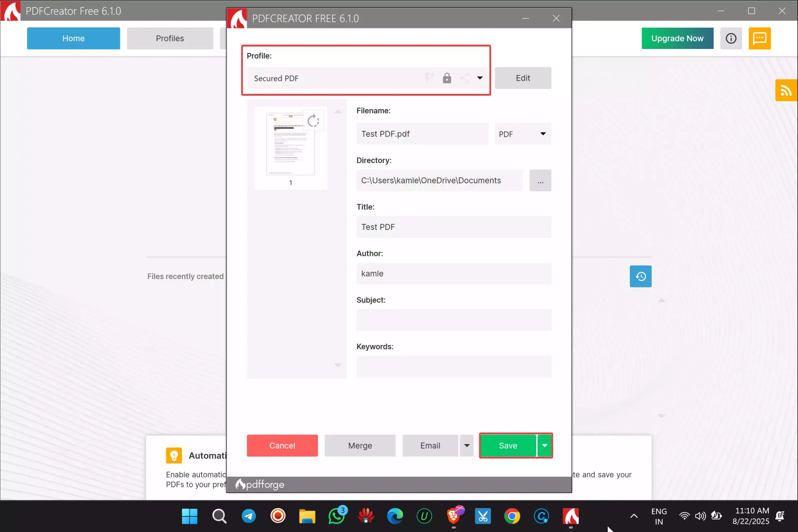798x532 pixels.
Task: Switch to the Home tab
Action: (x=73, y=38)
